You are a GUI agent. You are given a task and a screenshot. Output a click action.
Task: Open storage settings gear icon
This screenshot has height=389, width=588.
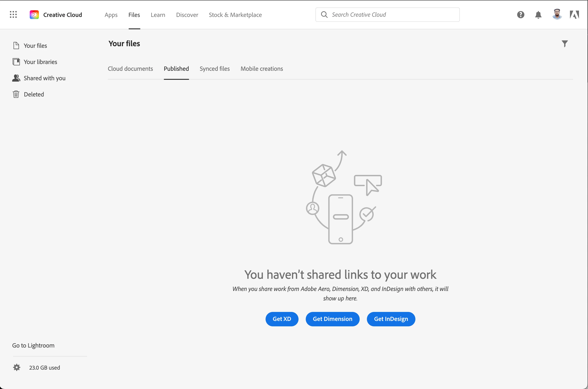point(17,367)
